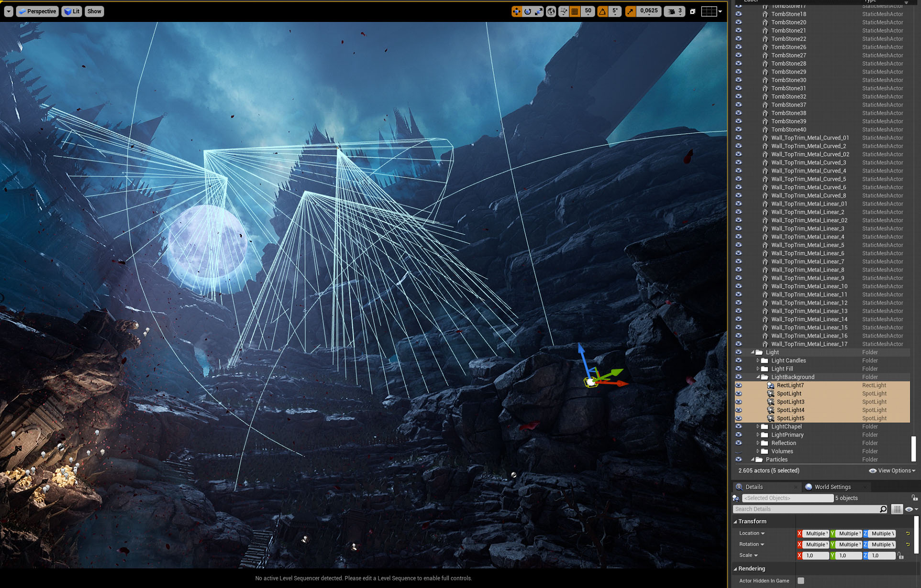Toggle rotation snapping angle icon
921x588 pixels.
(x=602, y=11)
